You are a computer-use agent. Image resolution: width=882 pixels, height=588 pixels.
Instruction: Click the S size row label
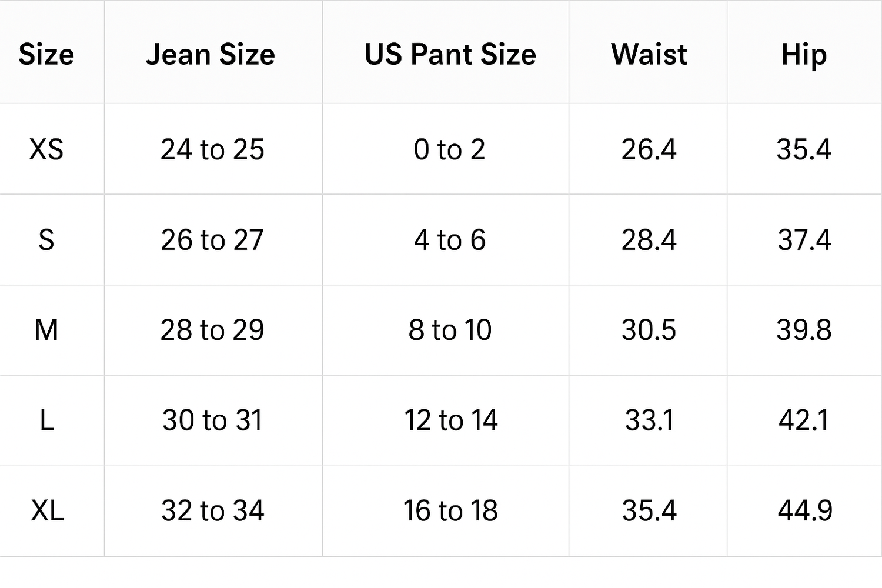tap(46, 240)
